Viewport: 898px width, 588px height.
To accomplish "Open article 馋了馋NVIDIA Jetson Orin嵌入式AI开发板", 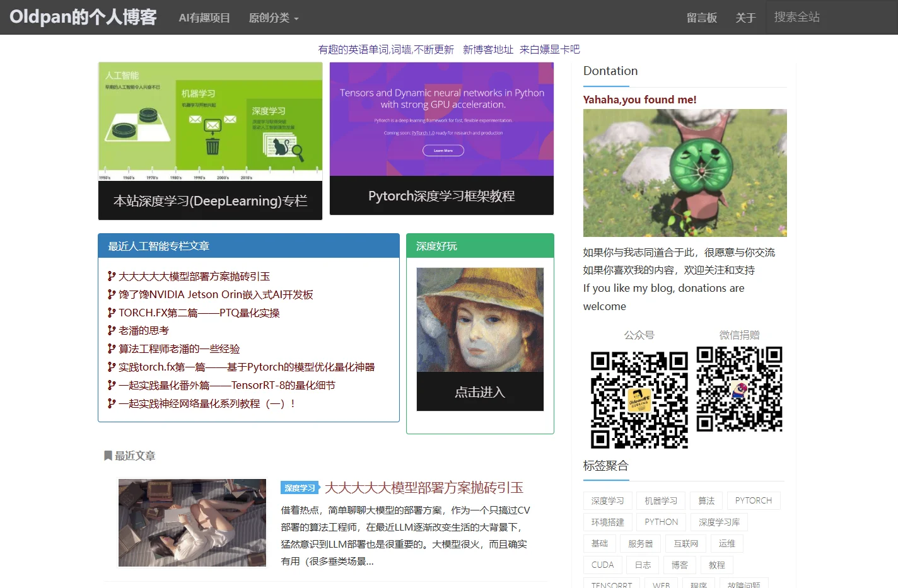I will 216,294.
